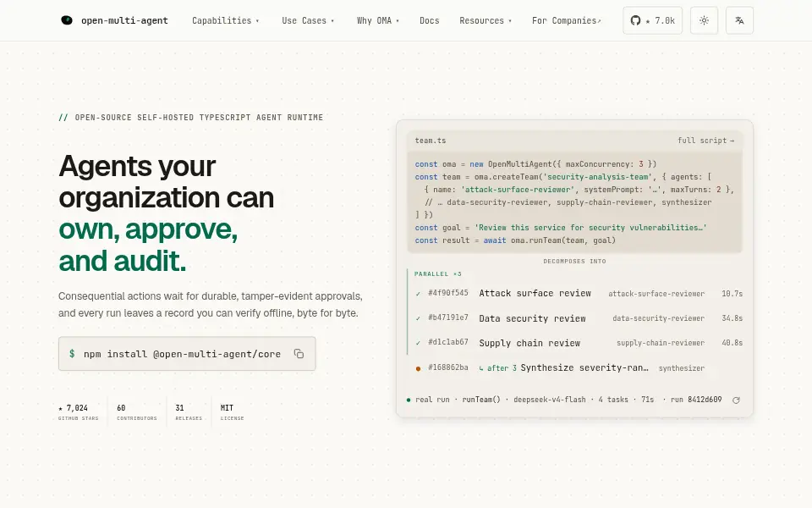
Task: Click the checkmark beside Data security review
Action: point(418,318)
